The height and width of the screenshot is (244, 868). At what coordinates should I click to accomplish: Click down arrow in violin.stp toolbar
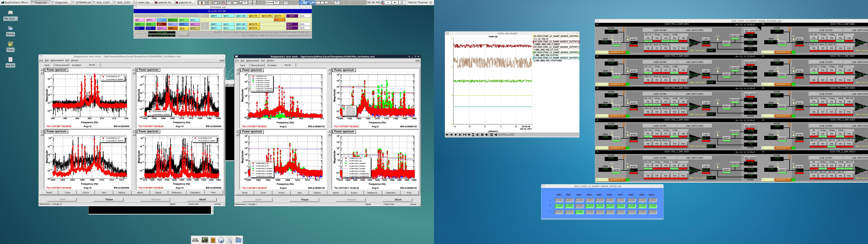pyautogui.click(x=460, y=135)
